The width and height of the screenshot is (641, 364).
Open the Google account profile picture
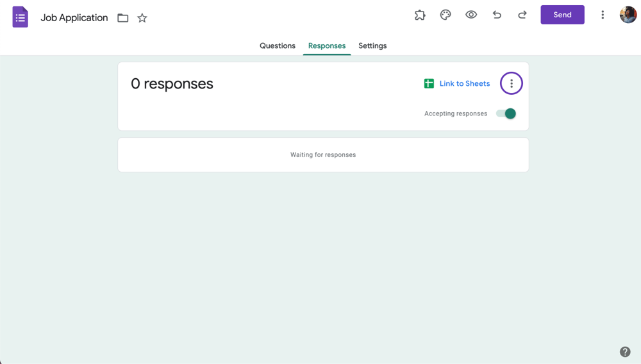click(x=628, y=15)
